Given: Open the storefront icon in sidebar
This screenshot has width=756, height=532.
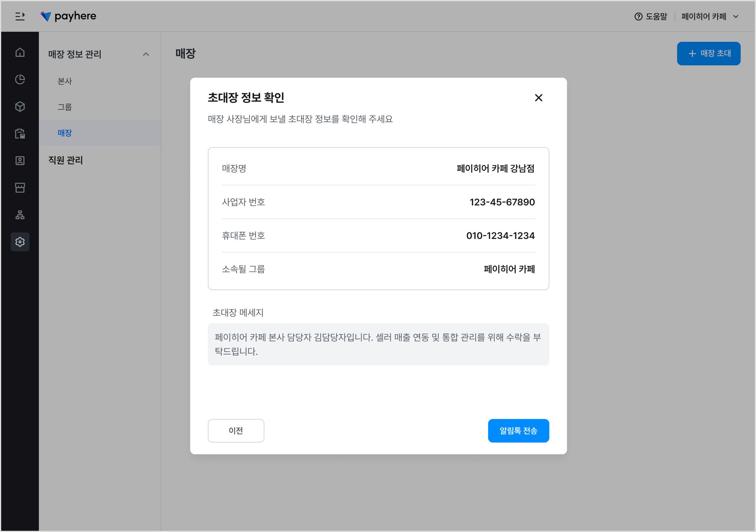Looking at the screenshot, I should point(20,188).
